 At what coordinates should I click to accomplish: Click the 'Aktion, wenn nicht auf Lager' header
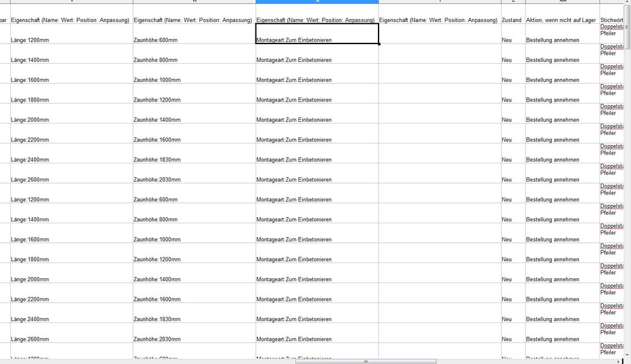tap(560, 20)
